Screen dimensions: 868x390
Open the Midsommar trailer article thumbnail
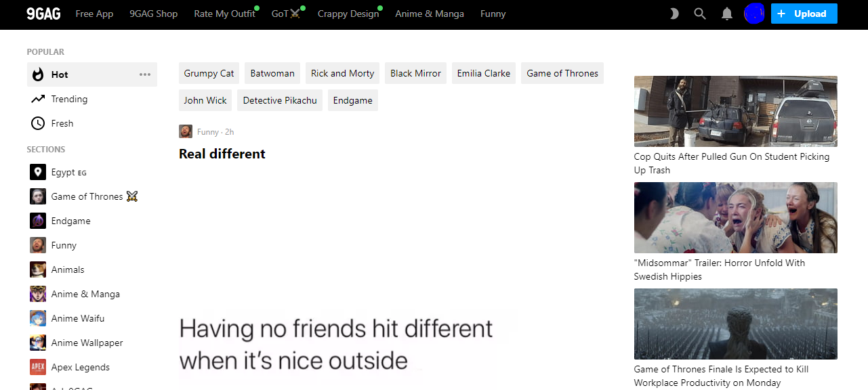[x=735, y=217]
